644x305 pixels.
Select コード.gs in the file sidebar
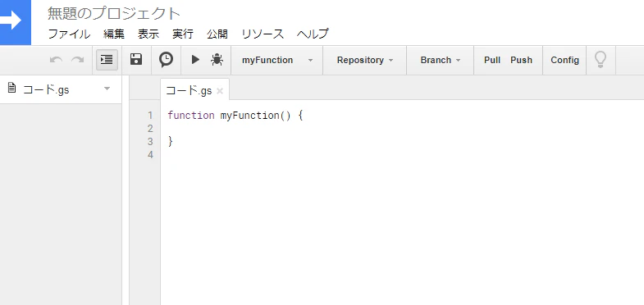46,90
